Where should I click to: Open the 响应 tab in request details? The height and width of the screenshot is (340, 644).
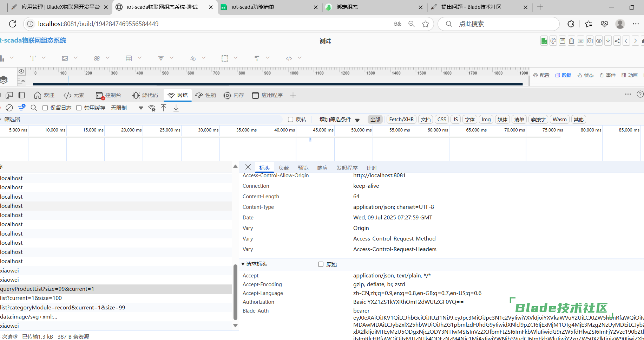[x=322, y=168]
